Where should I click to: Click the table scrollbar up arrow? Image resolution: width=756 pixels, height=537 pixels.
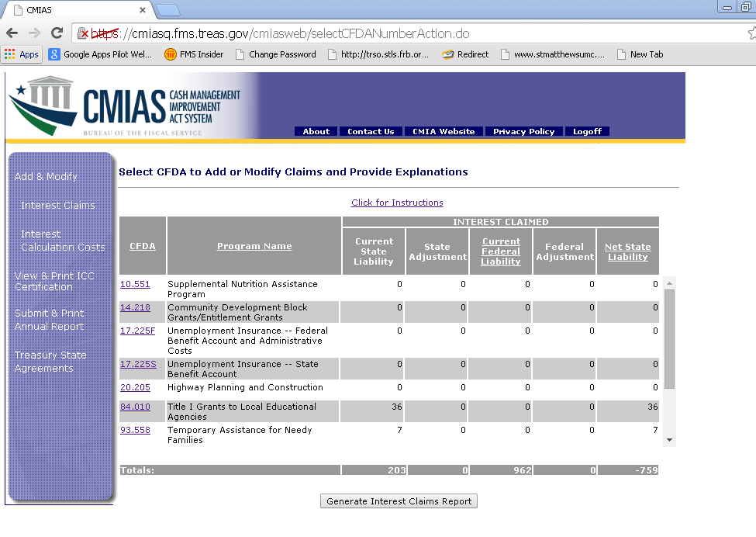pyautogui.click(x=669, y=283)
